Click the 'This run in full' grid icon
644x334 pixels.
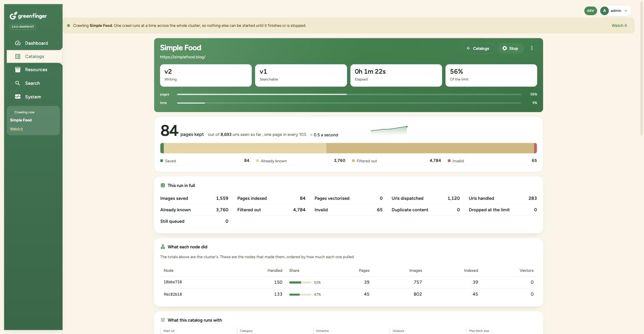[163, 185]
